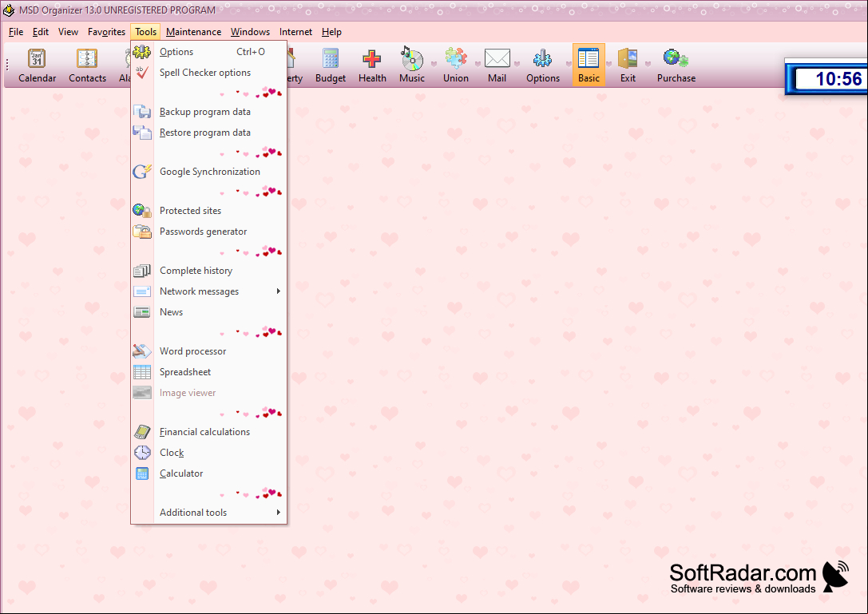
Task: Open the Windows menu
Action: [250, 32]
